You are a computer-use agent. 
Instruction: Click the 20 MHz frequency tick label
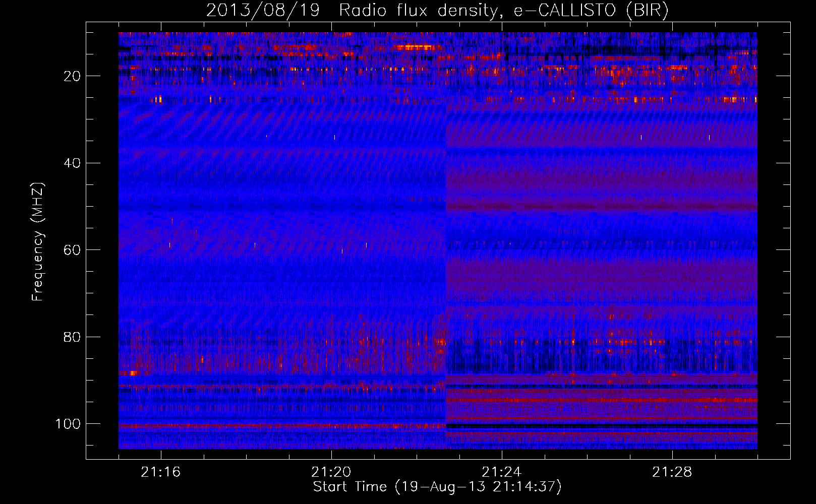click(x=73, y=76)
